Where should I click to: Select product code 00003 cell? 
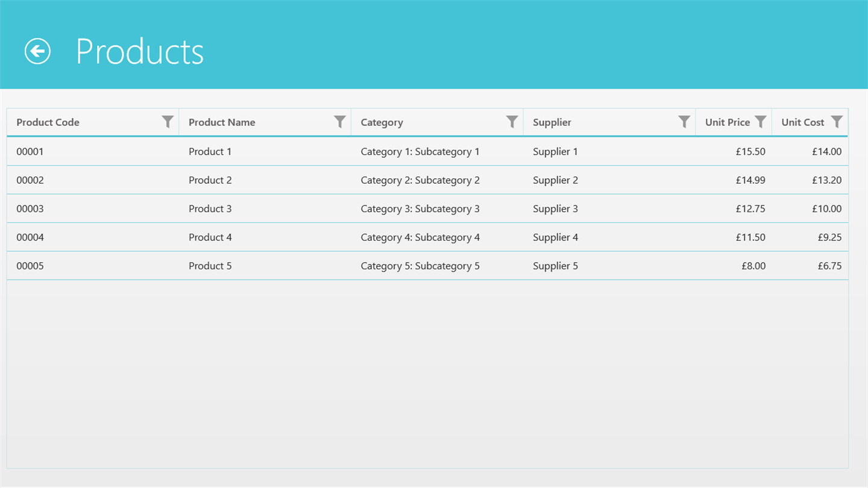pyautogui.click(x=93, y=208)
